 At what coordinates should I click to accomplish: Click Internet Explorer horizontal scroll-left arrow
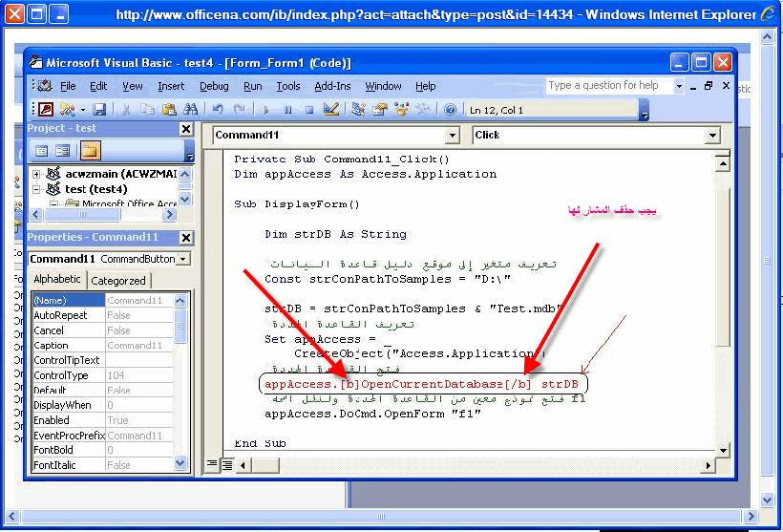pyautogui.click(x=12, y=516)
